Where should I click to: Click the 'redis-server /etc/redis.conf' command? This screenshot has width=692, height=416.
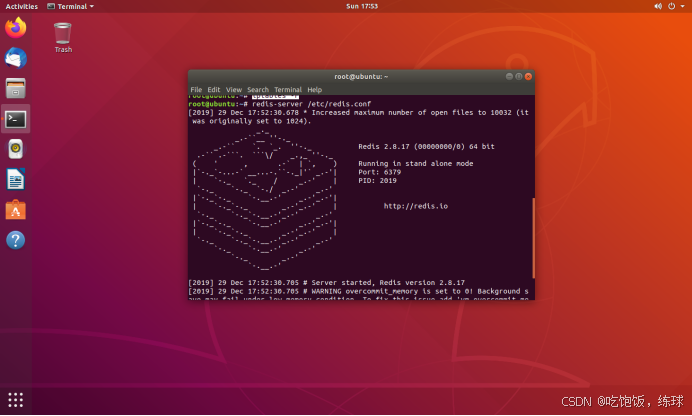point(312,104)
